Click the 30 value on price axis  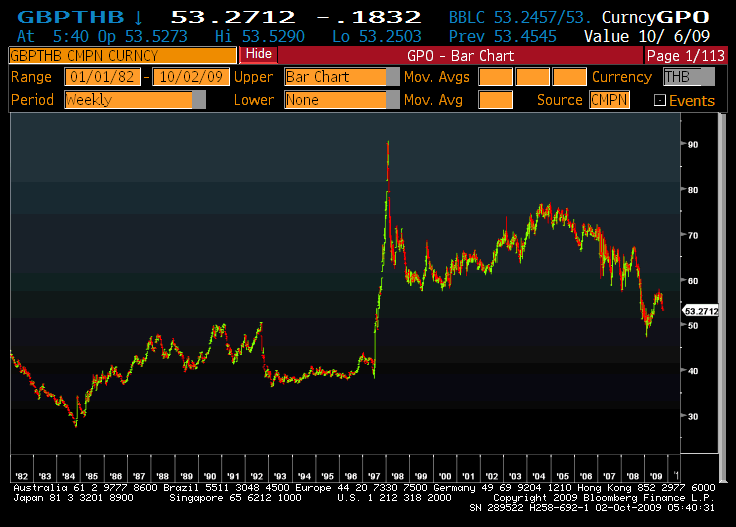click(x=693, y=416)
